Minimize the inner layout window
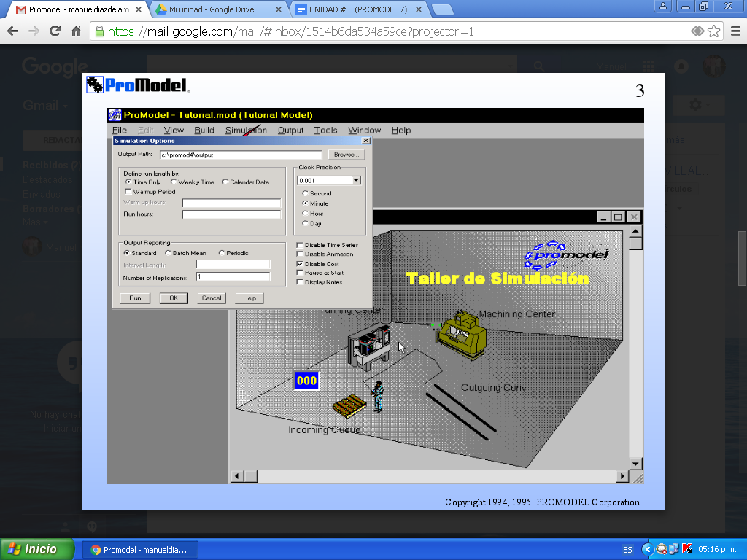 tap(603, 217)
